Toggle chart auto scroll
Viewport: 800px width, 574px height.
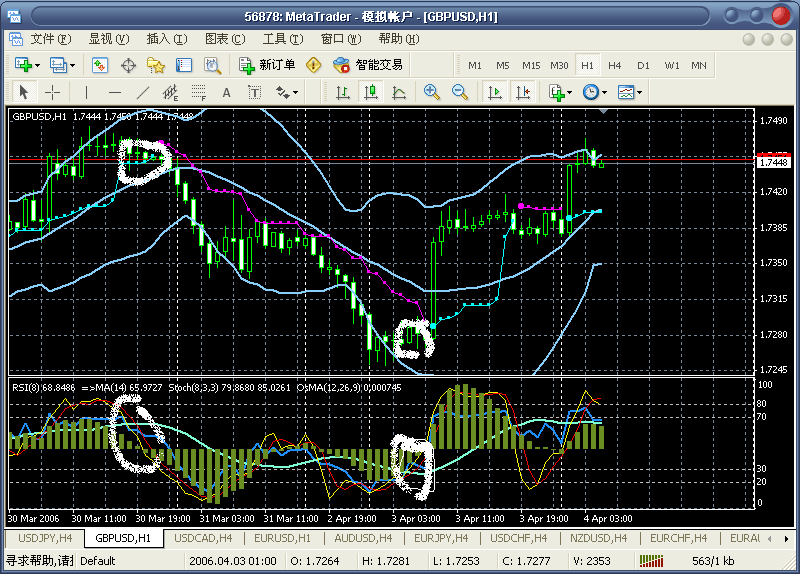pos(494,92)
